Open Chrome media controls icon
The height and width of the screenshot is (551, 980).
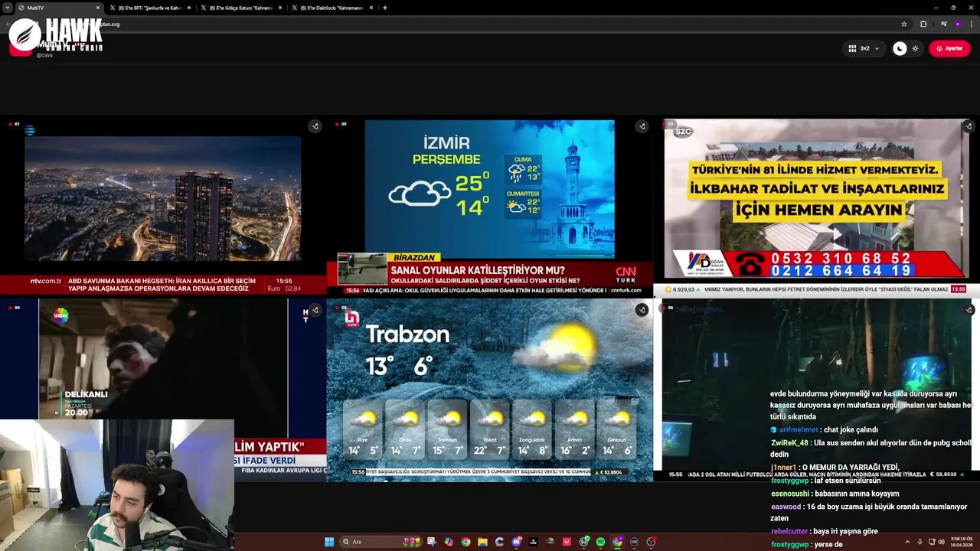943,24
